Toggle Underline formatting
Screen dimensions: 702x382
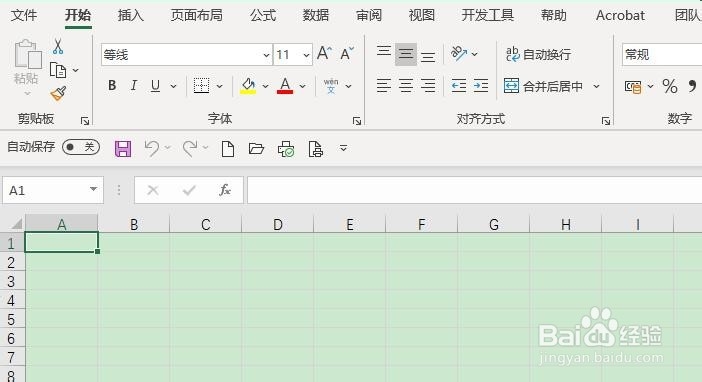coord(155,85)
